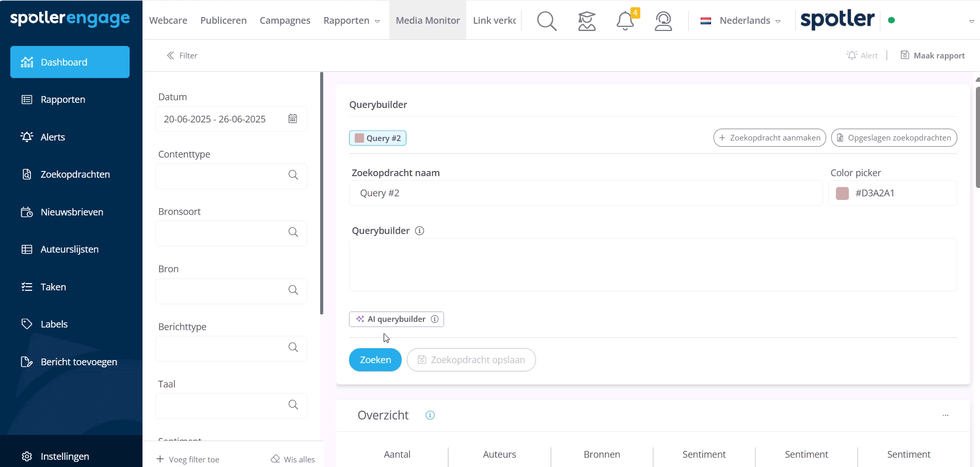The width and height of the screenshot is (980, 467).
Task: Click the Alert button in toolbar
Action: (862, 55)
